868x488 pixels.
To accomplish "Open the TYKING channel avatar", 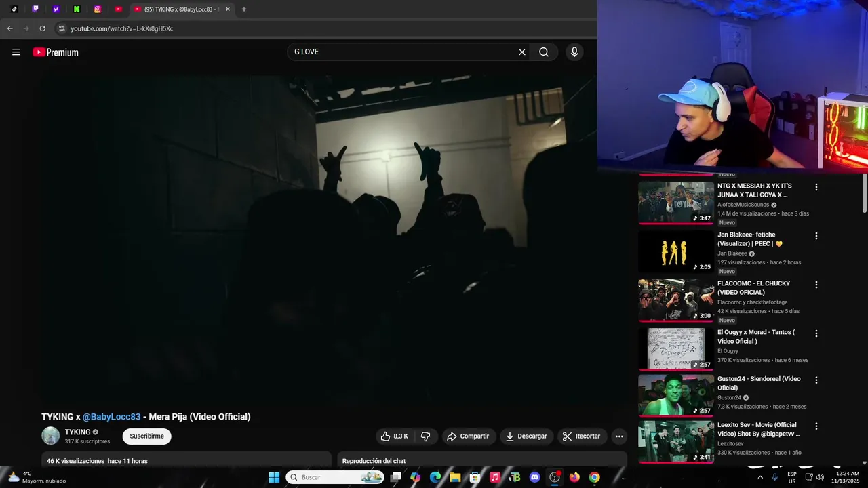I will point(51,436).
